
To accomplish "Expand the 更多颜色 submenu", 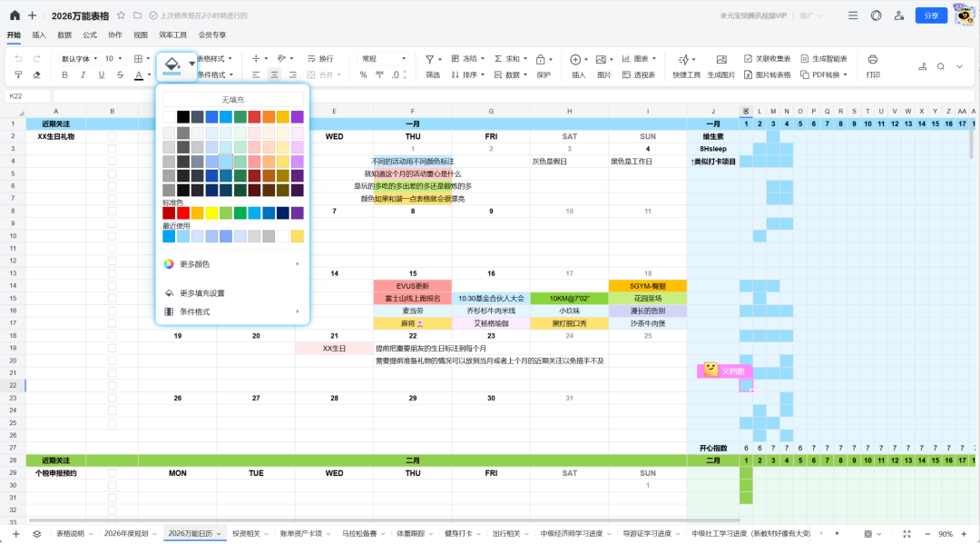I will coord(232,264).
